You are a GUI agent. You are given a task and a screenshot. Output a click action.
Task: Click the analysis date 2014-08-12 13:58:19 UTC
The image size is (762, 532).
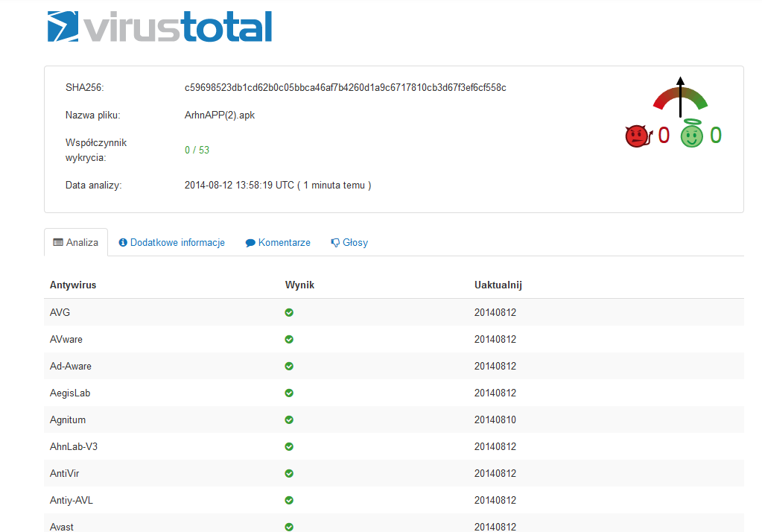click(239, 186)
